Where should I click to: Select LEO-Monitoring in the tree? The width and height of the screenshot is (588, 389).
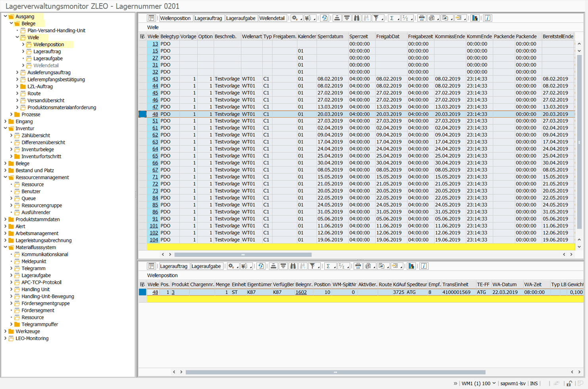[32, 339]
